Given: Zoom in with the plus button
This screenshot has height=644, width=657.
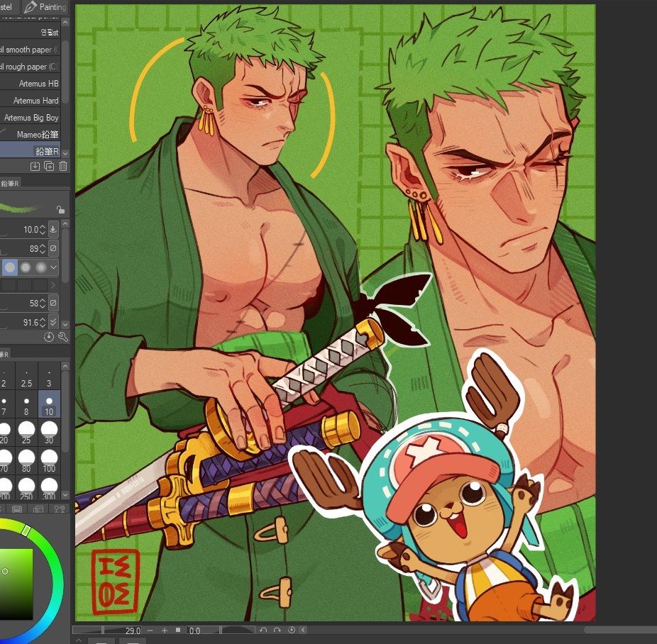Looking at the screenshot, I should (165, 631).
